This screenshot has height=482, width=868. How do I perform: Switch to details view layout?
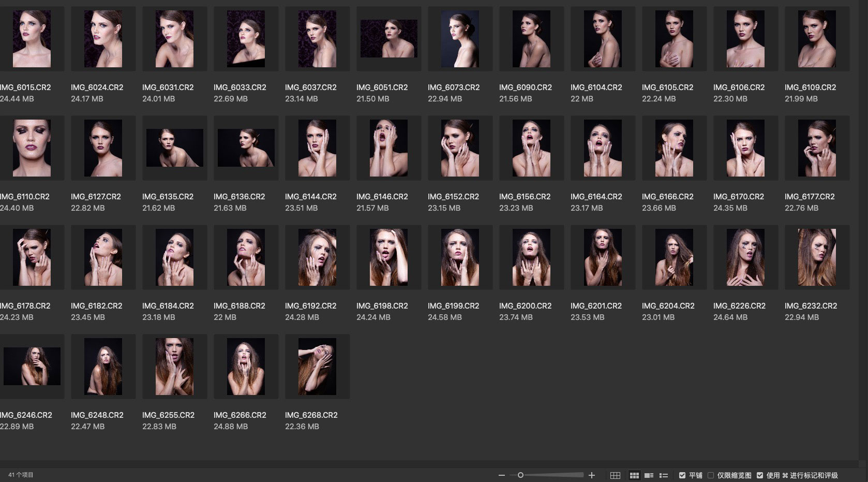click(x=649, y=475)
